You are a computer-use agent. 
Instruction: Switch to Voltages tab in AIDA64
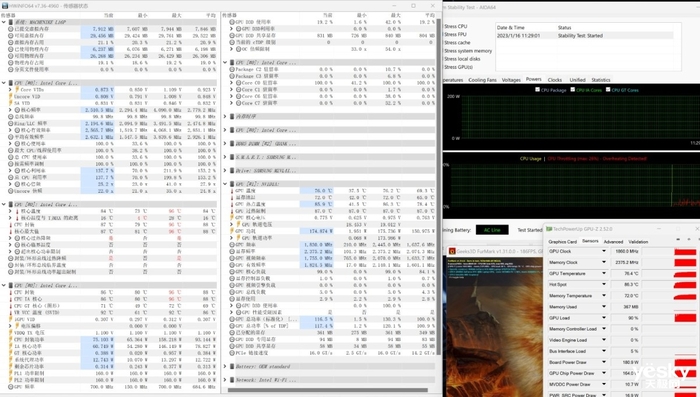[511, 80]
